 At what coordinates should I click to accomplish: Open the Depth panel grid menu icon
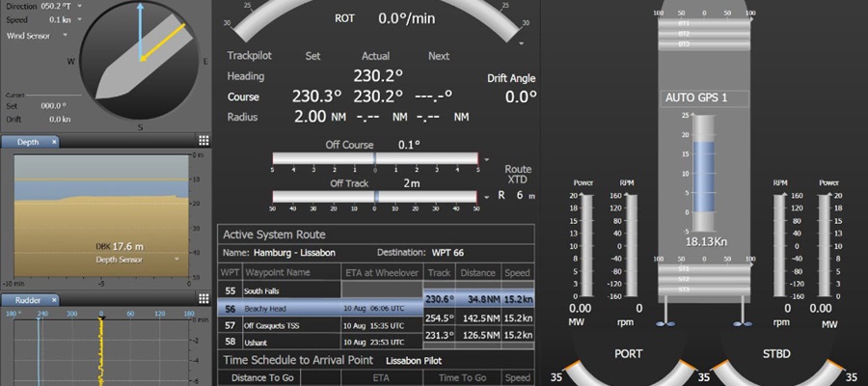pyautogui.click(x=203, y=141)
